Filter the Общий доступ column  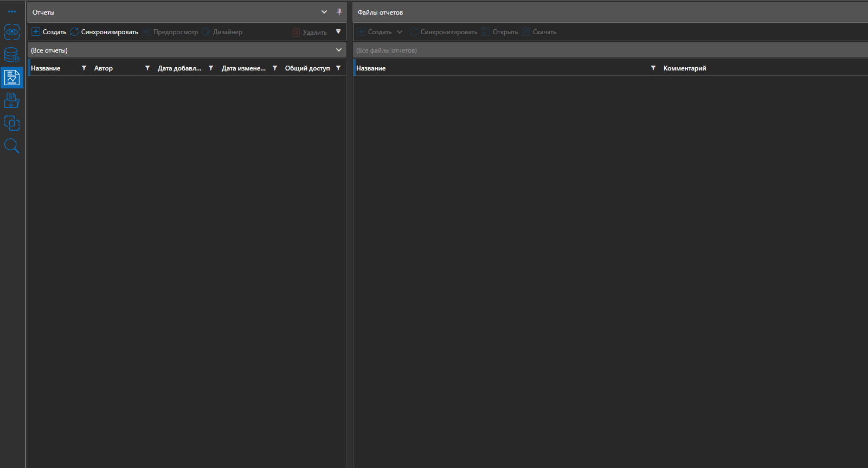[338, 68]
